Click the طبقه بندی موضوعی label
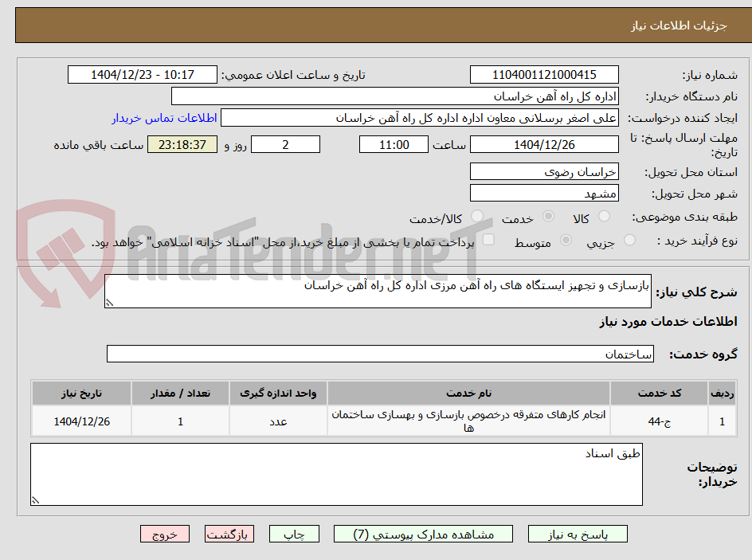 (684, 217)
